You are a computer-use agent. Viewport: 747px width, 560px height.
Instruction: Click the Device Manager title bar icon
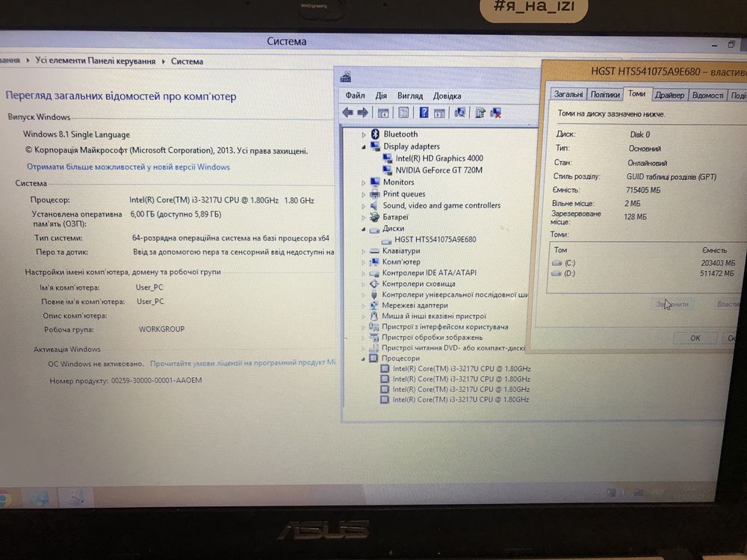click(x=346, y=77)
